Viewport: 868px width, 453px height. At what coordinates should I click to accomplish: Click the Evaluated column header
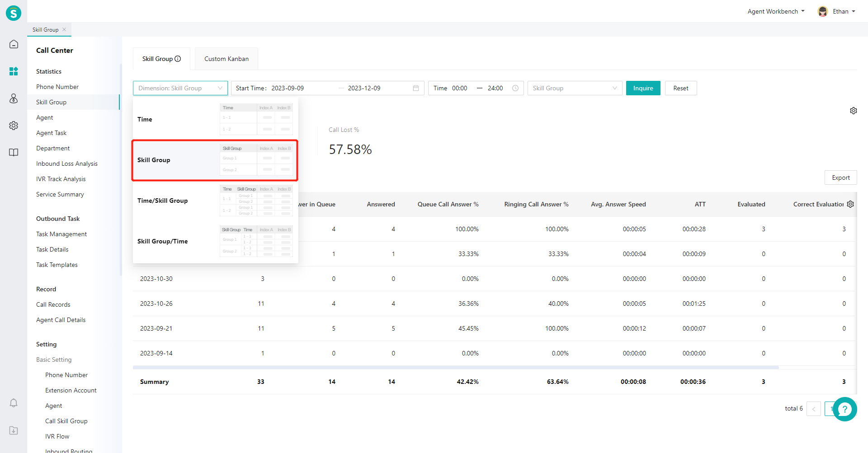[751, 204]
